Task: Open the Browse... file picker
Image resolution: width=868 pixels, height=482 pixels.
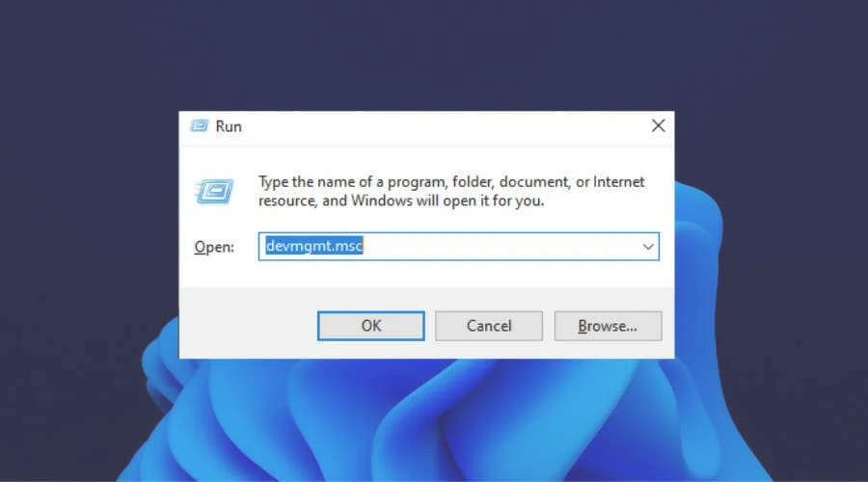Action: click(608, 326)
